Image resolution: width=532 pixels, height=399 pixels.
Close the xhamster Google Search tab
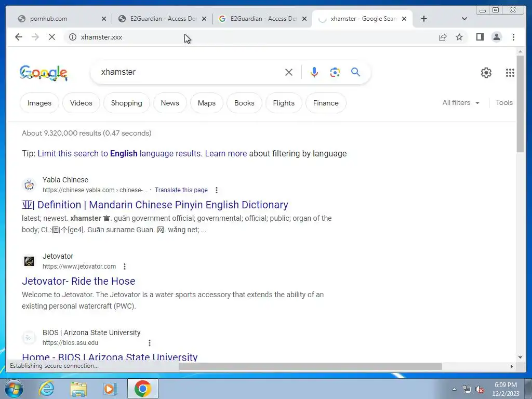404,19
